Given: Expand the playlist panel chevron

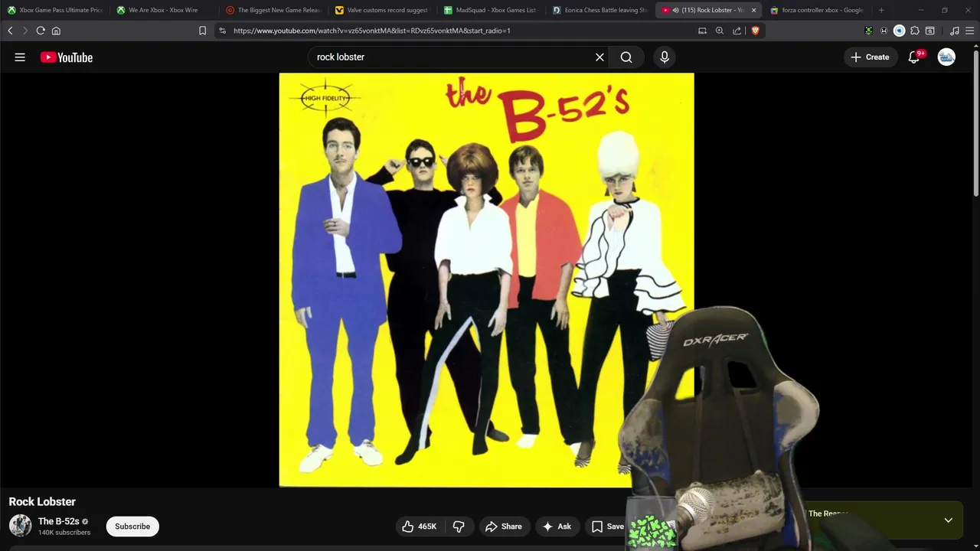Looking at the screenshot, I should 948,520.
